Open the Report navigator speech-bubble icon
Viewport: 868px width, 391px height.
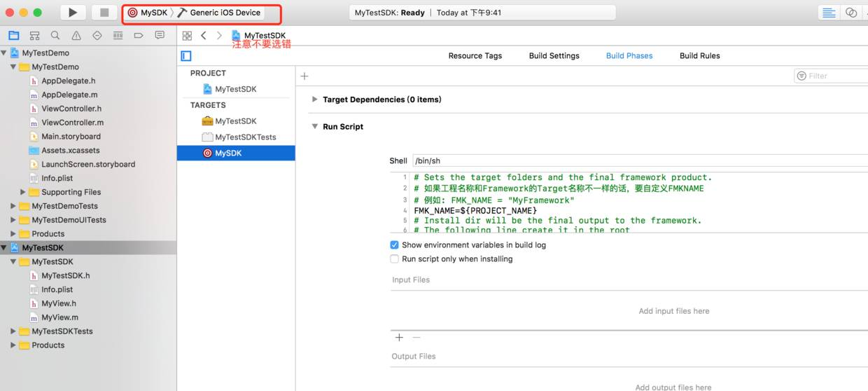coord(160,35)
